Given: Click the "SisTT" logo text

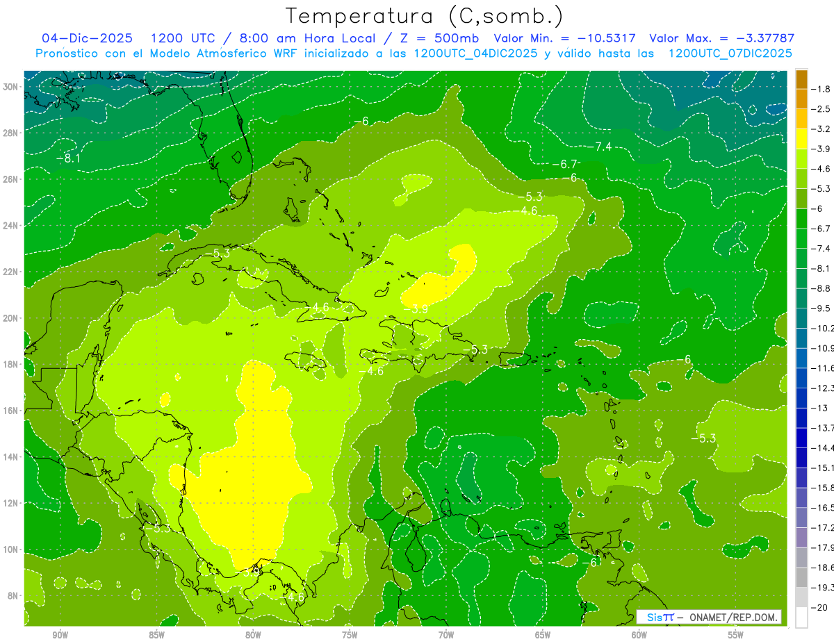Looking at the screenshot, I should 660,617.
